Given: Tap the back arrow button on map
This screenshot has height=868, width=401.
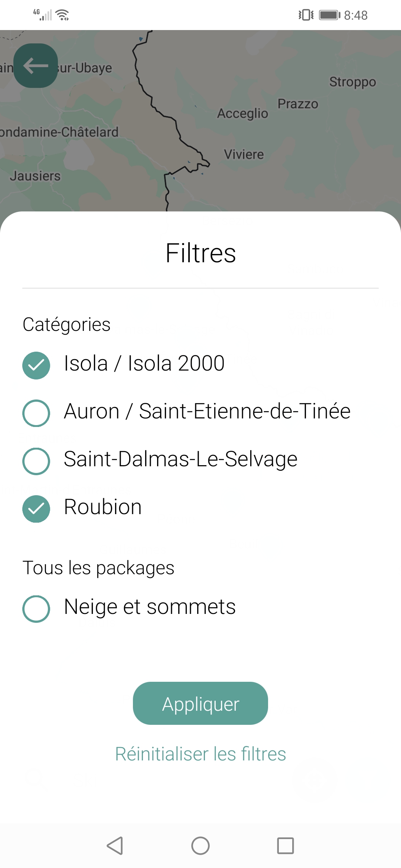Looking at the screenshot, I should tap(36, 66).
